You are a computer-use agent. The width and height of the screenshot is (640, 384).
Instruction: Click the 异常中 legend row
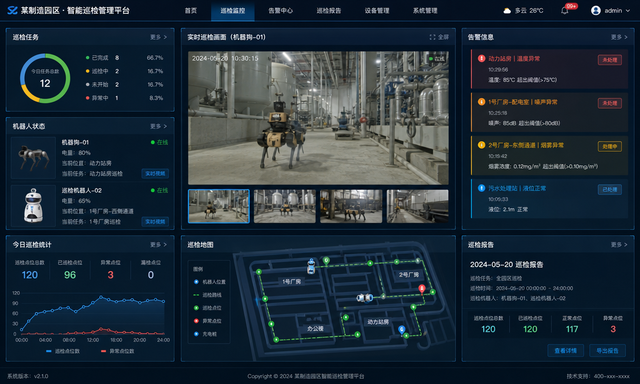(124, 98)
